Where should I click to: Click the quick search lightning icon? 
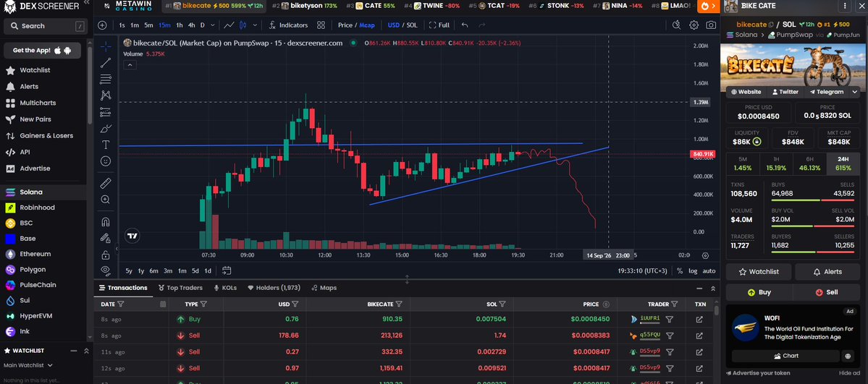(x=676, y=25)
